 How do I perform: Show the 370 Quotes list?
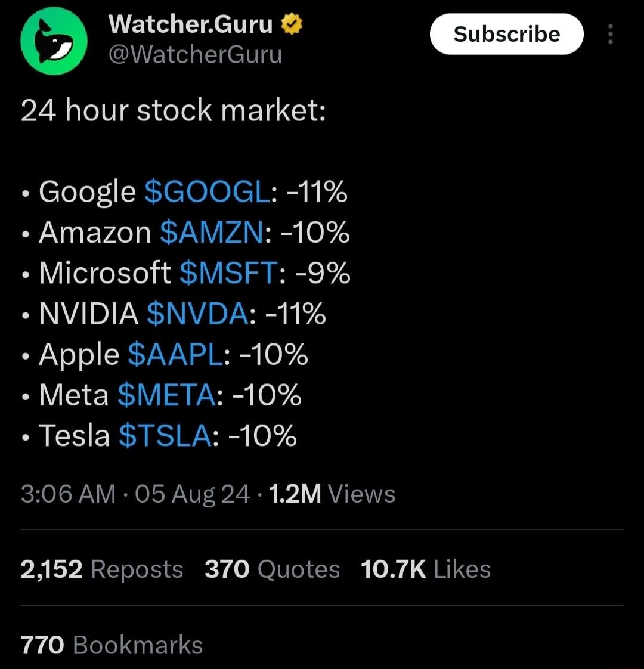point(272,569)
